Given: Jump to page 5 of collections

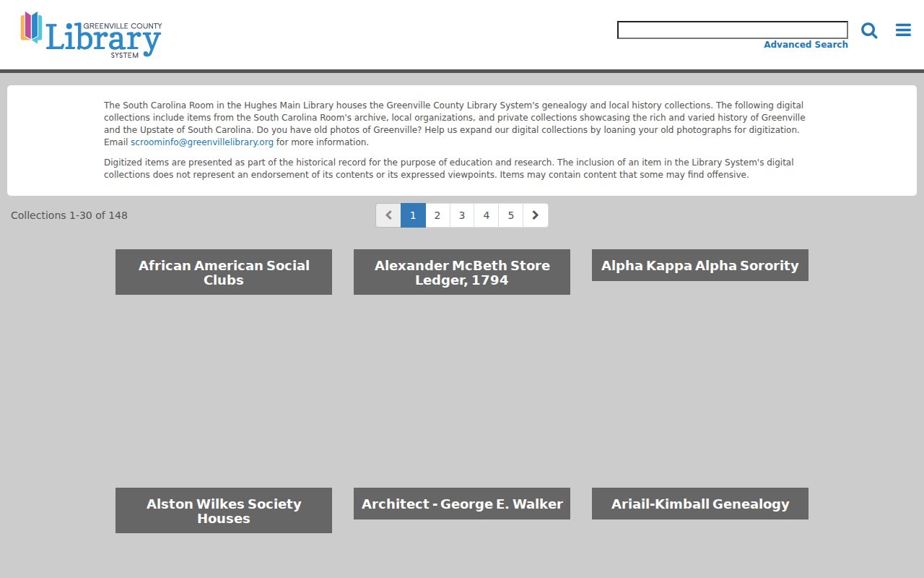Looking at the screenshot, I should coord(511,215).
